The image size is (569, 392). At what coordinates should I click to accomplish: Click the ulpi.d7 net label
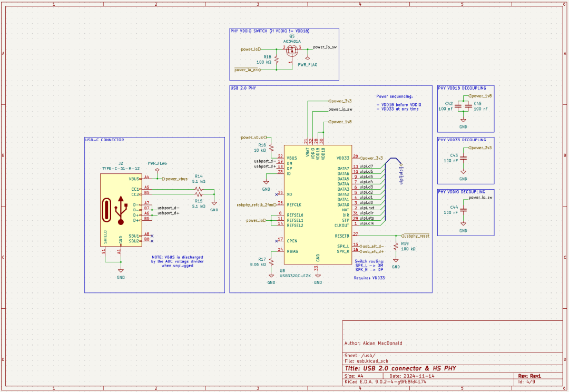pyautogui.click(x=366, y=166)
